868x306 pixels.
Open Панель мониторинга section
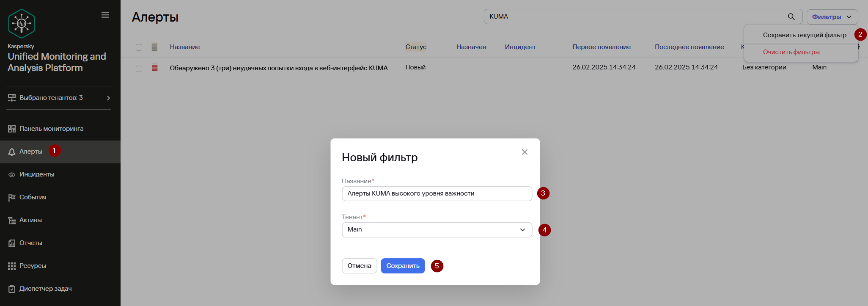pyautogui.click(x=60, y=129)
